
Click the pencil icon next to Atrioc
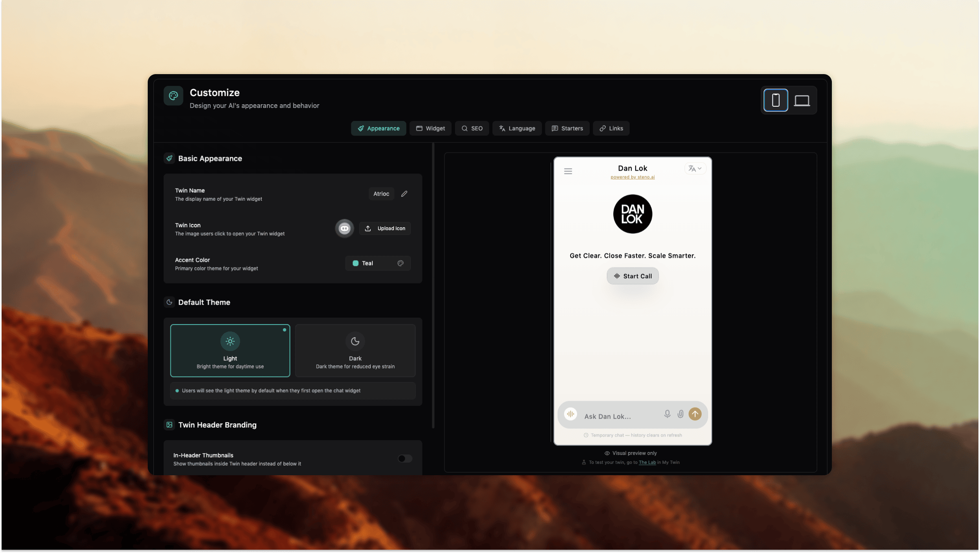[404, 194]
